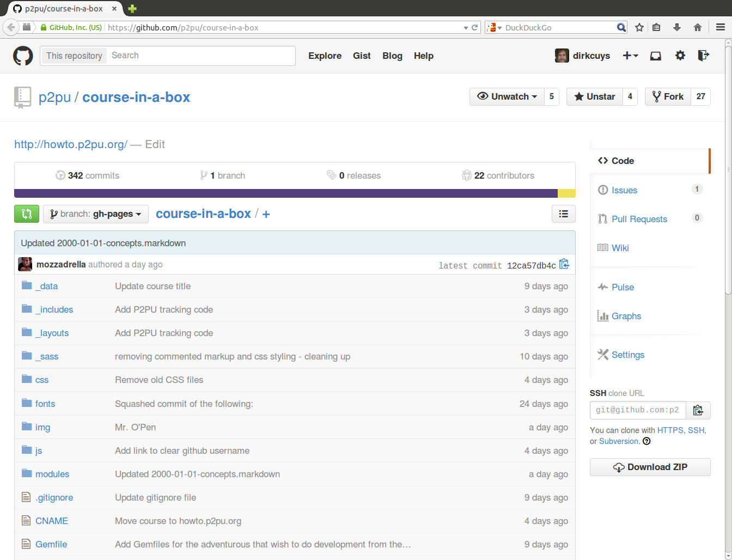Image resolution: width=732 pixels, height=560 pixels.
Task: Click clone help question mark icon
Action: (x=646, y=441)
